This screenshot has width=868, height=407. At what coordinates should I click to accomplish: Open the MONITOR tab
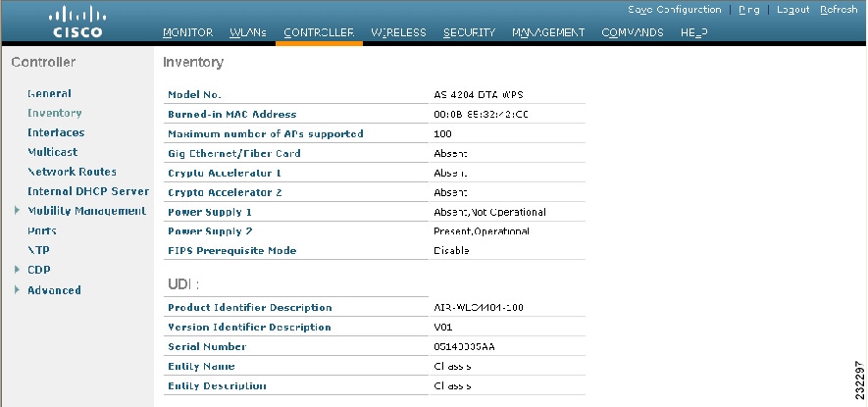tap(186, 32)
